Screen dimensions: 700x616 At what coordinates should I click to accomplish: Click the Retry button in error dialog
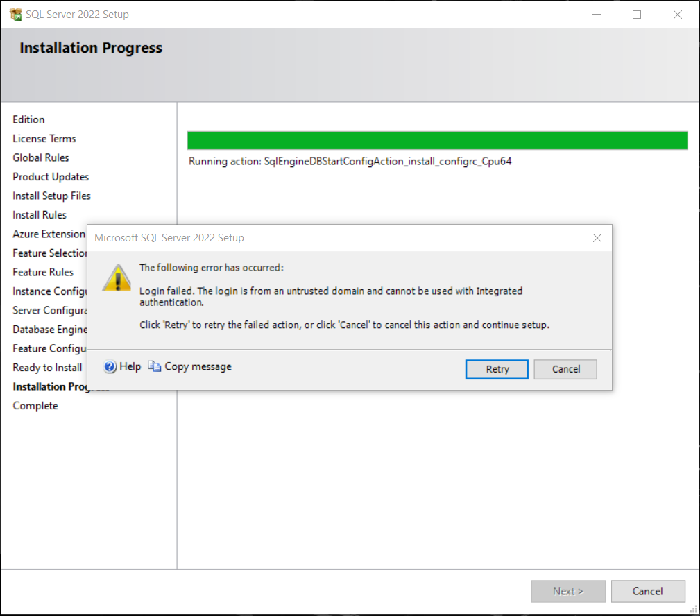click(x=497, y=369)
